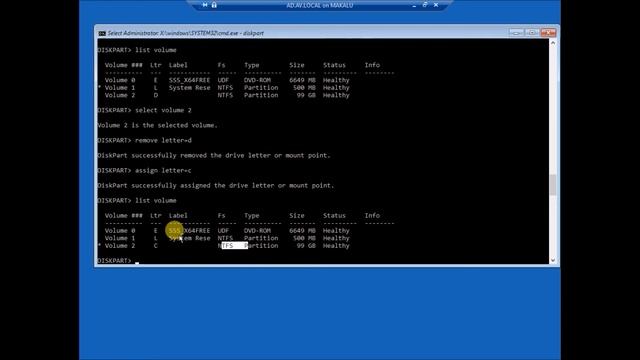Close the diskpart command prompt window
Viewport: 640px width, 360px height.
[x=548, y=32]
